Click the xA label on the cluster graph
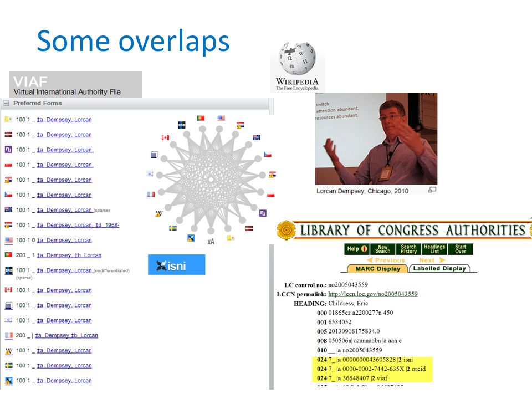The height and width of the screenshot is (399, 532). point(211,242)
